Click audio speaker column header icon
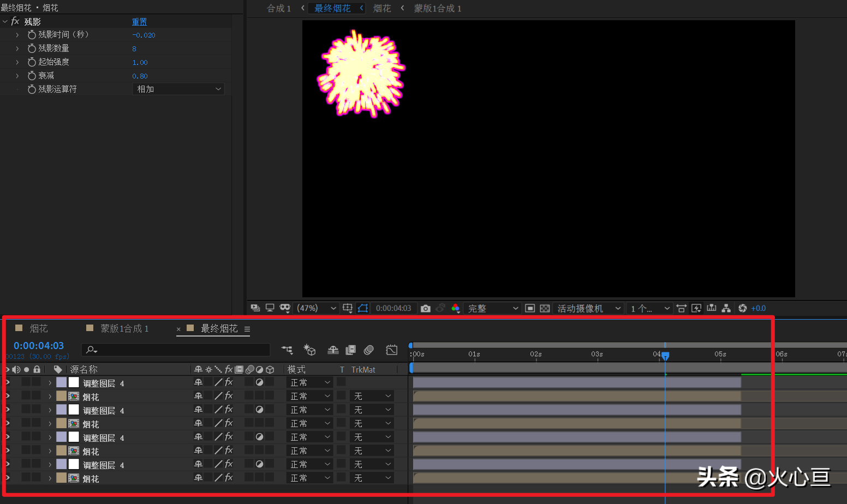This screenshot has height=504, width=847. click(16, 369)
